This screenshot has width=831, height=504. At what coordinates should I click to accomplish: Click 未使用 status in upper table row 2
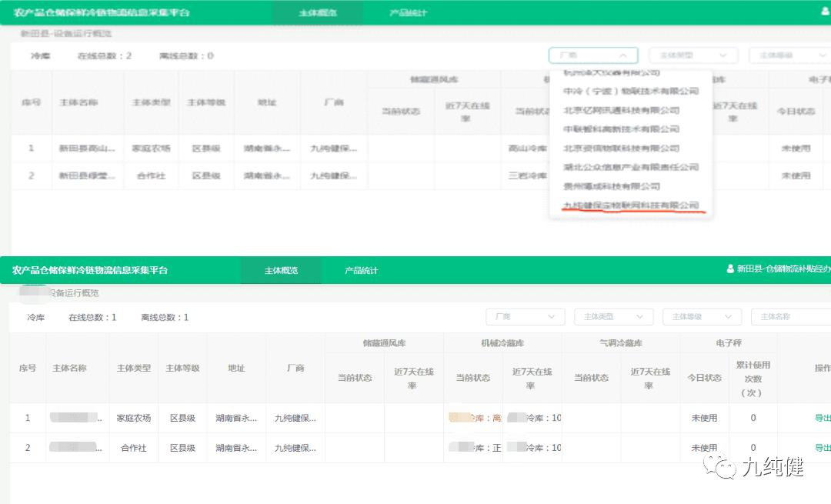point(796,175)
